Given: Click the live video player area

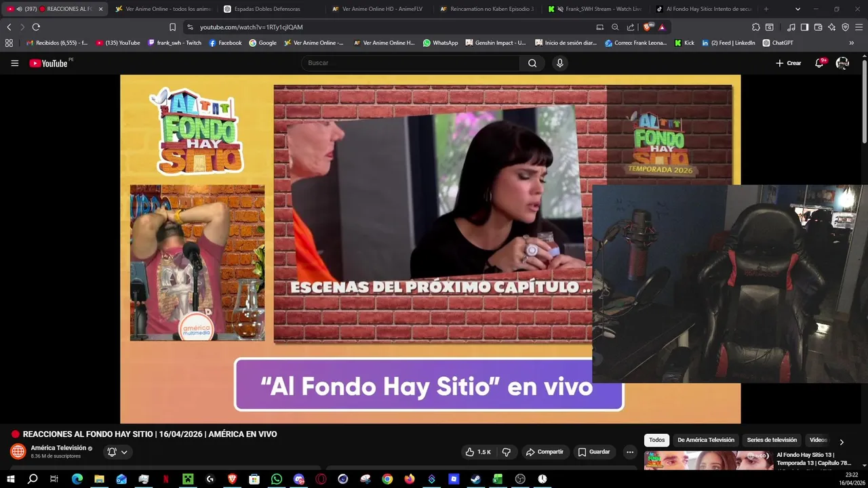Looking at the screenshot, I should pos(430,249).
